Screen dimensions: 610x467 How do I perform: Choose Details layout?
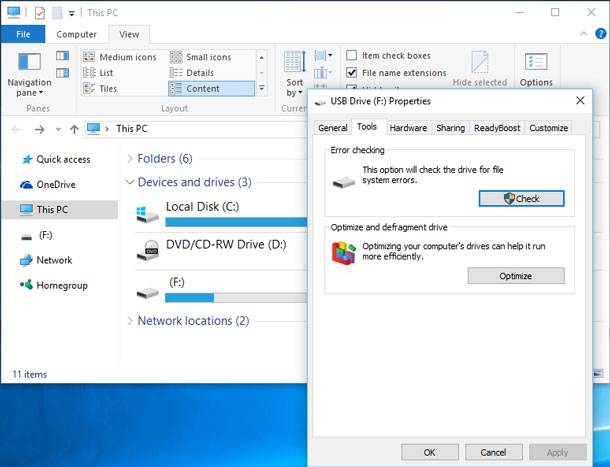click(x=192, y=73)
